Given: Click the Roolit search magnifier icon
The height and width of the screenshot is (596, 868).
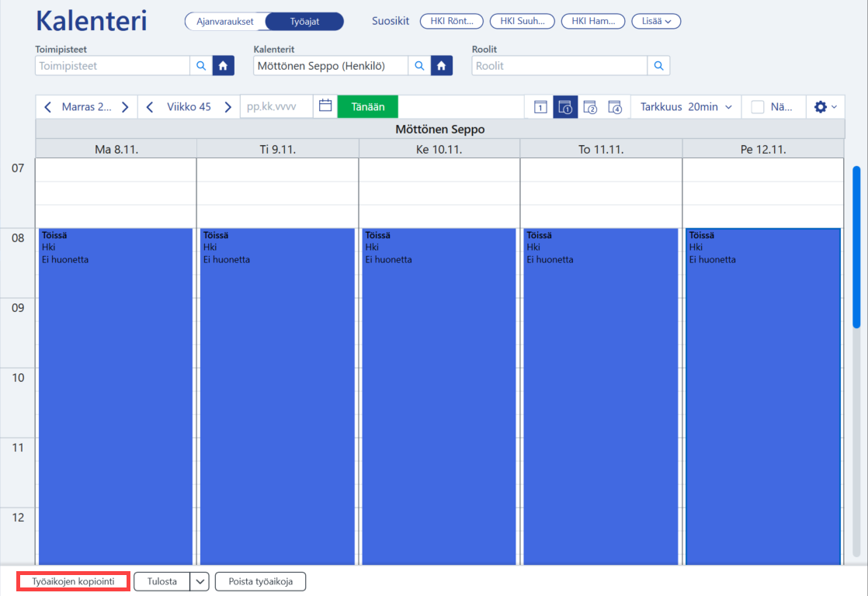Looking at the screenshot, I should (658, 66).
